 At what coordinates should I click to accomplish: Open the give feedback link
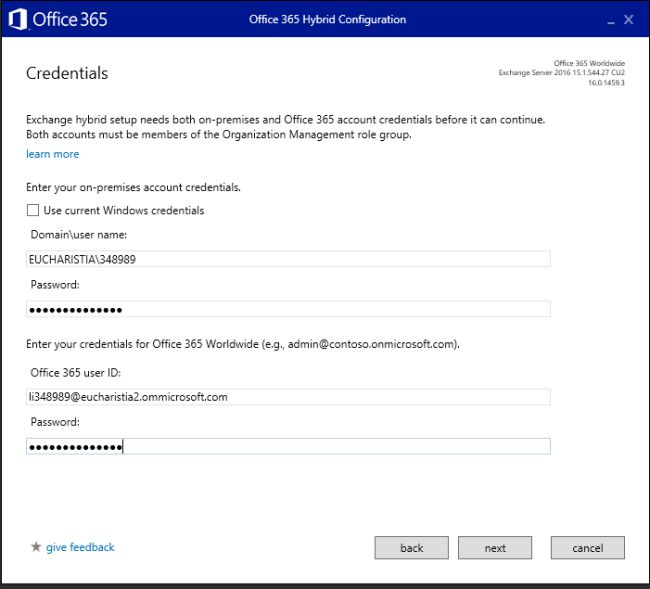tap(80, 547)
